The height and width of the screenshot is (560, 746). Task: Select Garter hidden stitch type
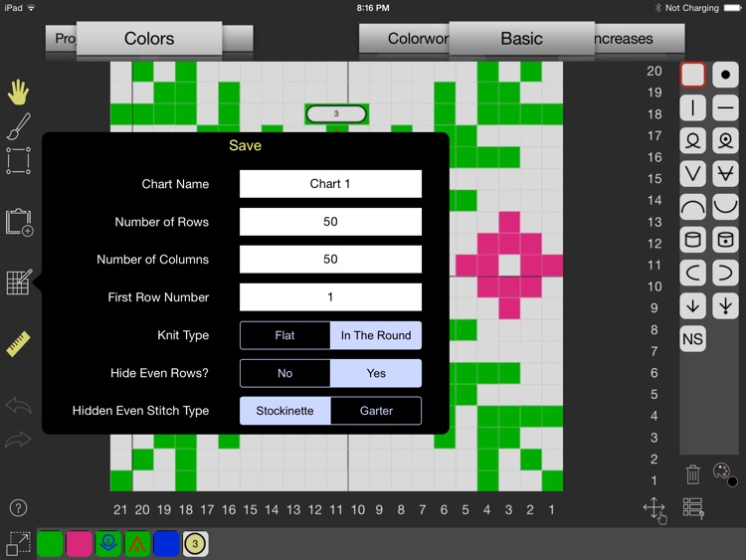pyautogui.click(x=376, y=411)
